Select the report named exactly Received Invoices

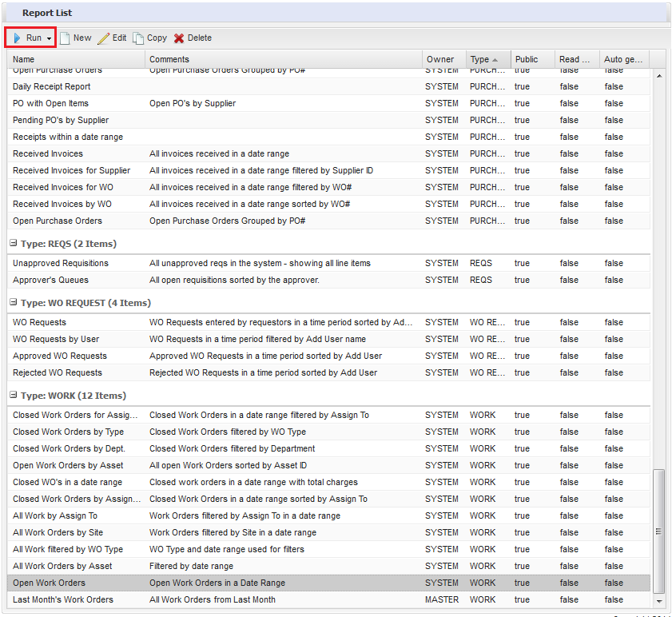coord(328,153)
